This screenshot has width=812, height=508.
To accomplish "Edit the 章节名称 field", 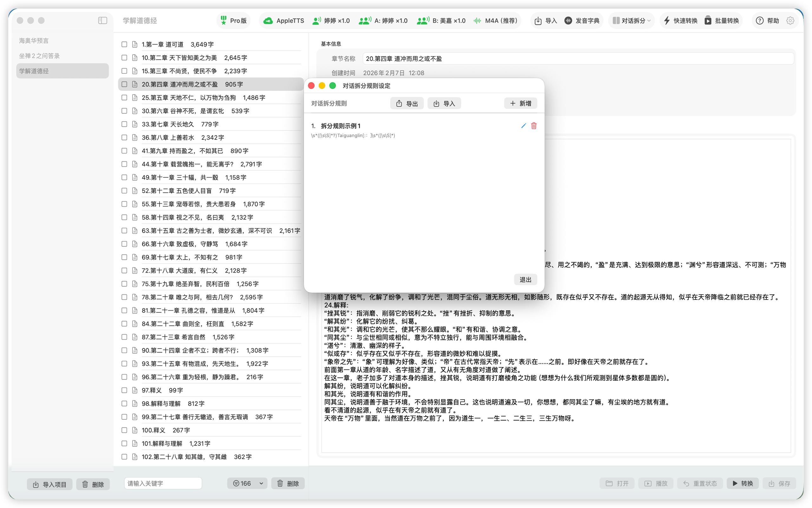I will 578,59.
